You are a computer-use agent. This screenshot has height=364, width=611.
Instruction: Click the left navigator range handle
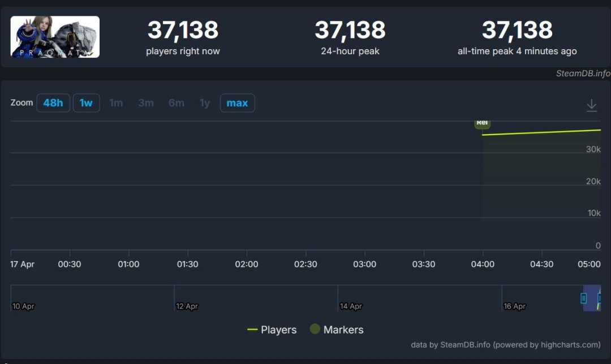click(584, 298)
